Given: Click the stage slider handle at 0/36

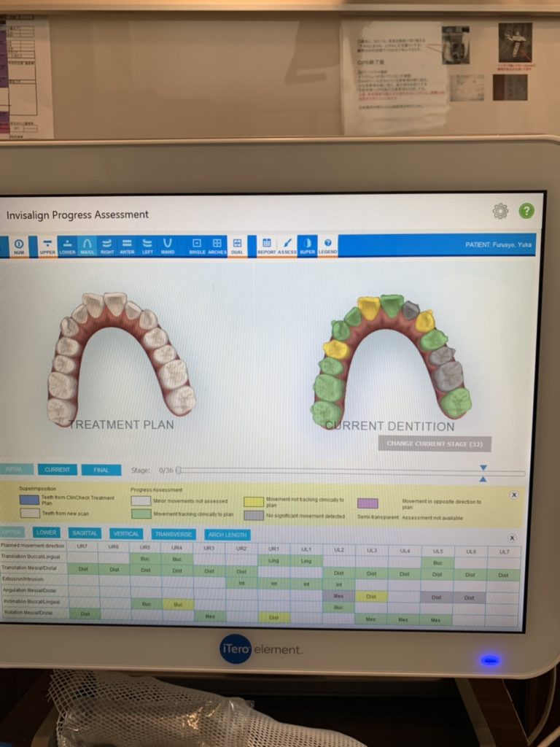Looking at the screenshot, I should coord(179,471).
